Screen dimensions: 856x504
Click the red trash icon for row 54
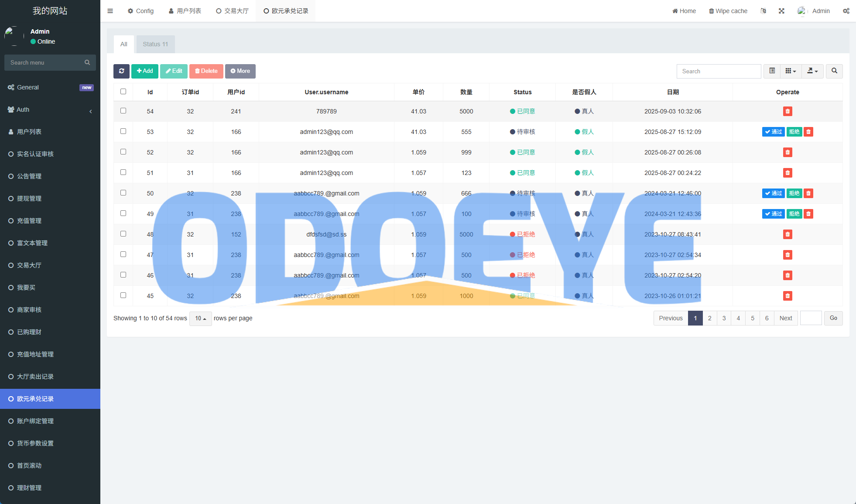(x=787, y=111)
